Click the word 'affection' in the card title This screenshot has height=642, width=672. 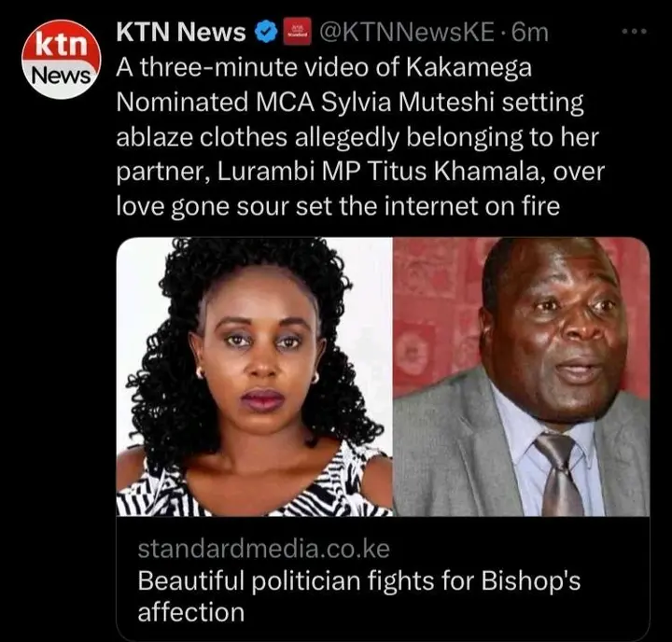tap(190, 612)
